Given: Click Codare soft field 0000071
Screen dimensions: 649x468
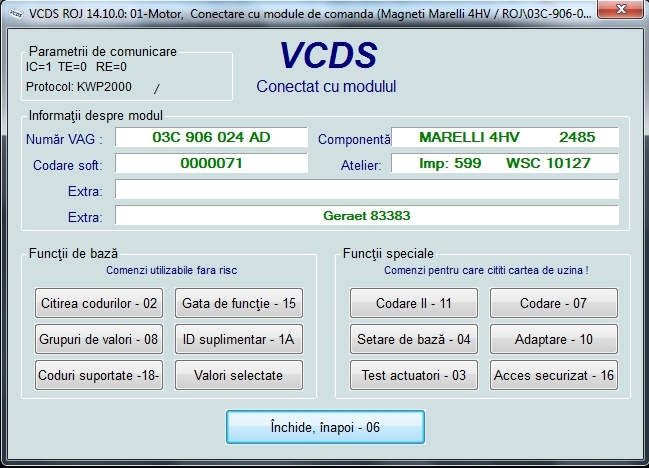Looking at the screenshot, I should click(x=212, y=163).
